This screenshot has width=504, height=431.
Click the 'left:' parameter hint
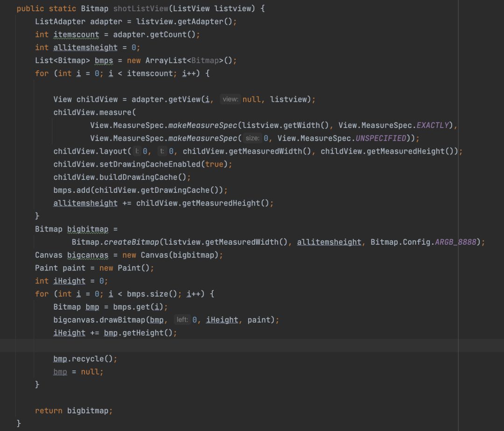(182, 320)
